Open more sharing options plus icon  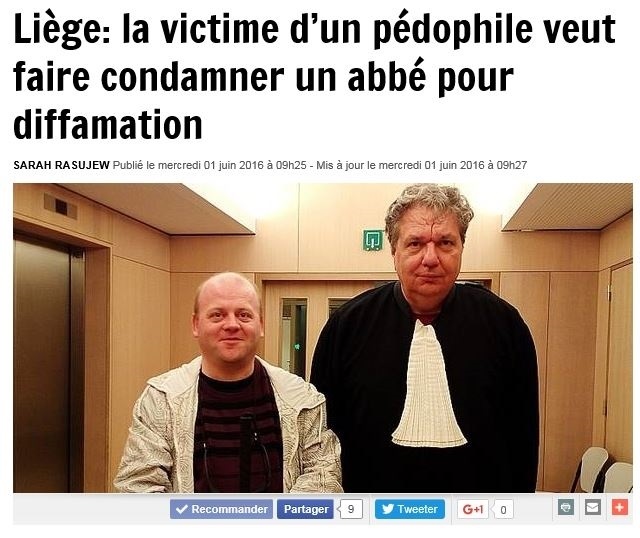pyautogui.click(x=620, y=507)
